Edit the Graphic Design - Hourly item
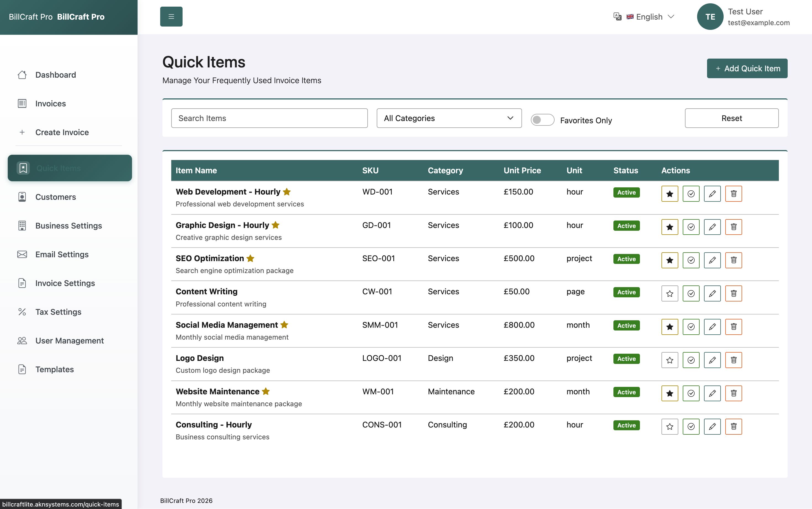This screenshot has height=509, width=812. (x=712, y=227)
